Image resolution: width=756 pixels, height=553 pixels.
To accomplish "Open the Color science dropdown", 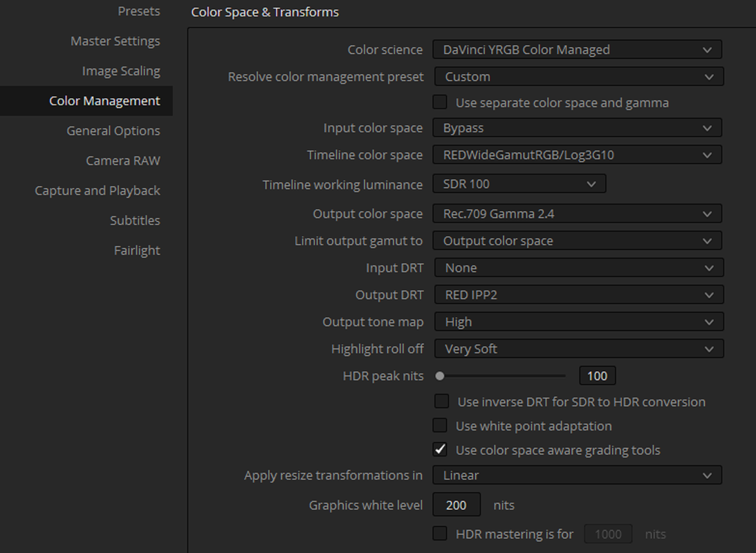I will pyautogui.click(x=577, y=50).
